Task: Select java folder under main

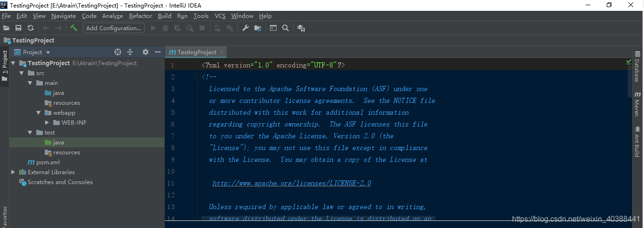Action: (54, 93)
